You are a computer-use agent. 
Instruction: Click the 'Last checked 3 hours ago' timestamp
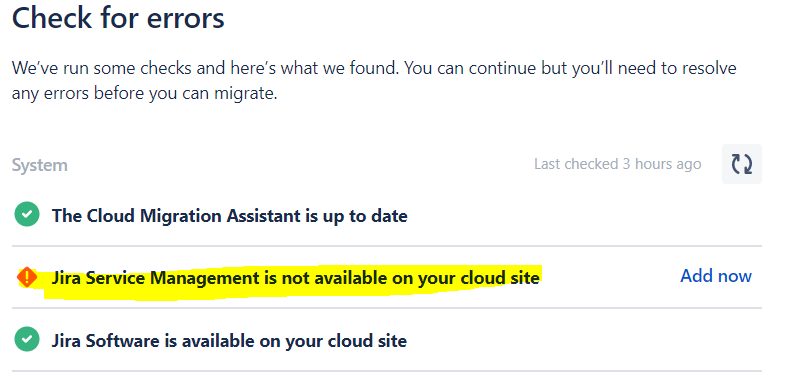click(x=617, y=164)
